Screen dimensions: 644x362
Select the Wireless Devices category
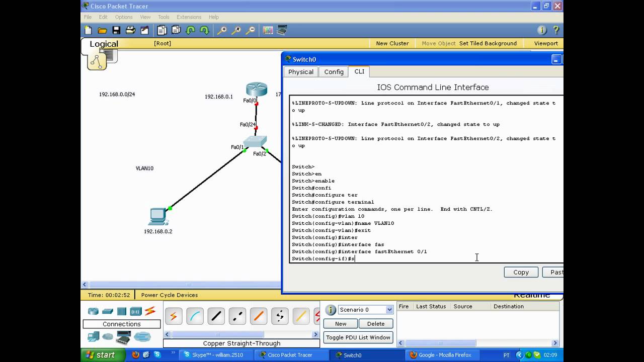pos(136,311)
